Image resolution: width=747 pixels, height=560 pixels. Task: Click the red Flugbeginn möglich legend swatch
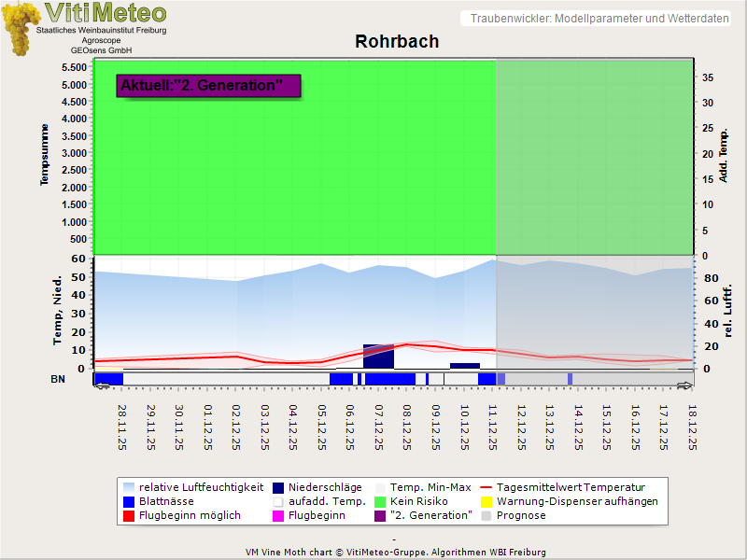coord(127,515)
